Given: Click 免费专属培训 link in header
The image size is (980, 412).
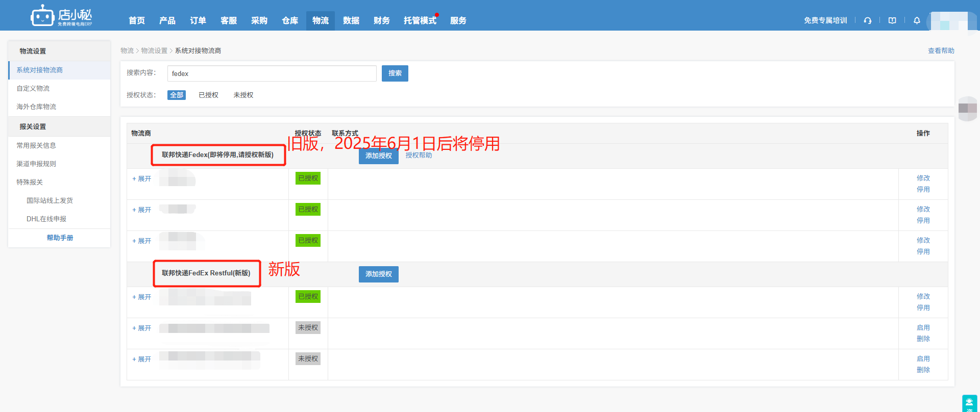Looking at the screenshot, I should [x=825, y=20].
